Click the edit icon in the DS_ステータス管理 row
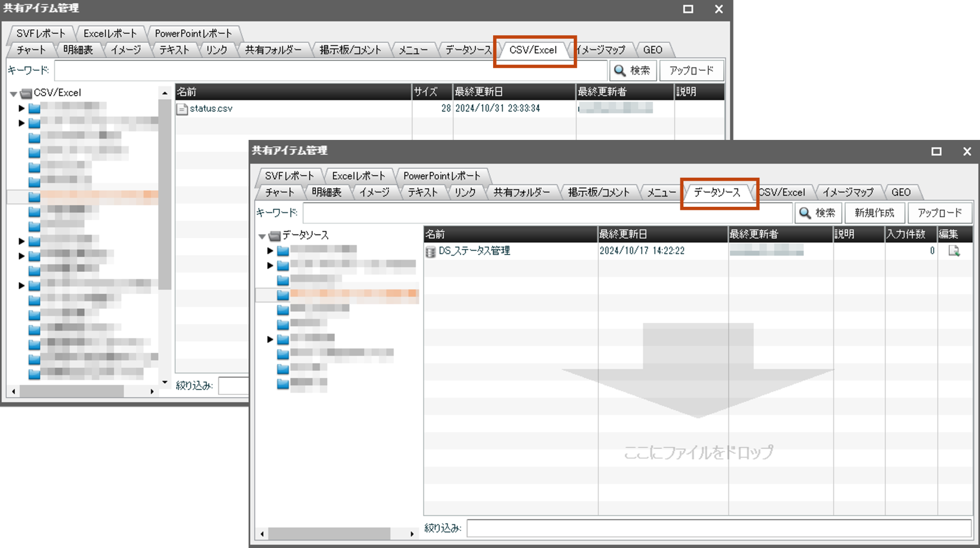Screen dimensions: 980x548 point(953,251)
